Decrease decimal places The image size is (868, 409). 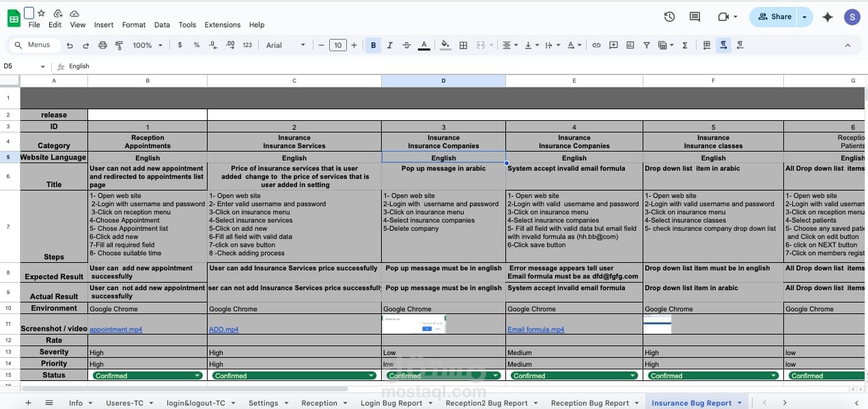click(x=213, y=45)
